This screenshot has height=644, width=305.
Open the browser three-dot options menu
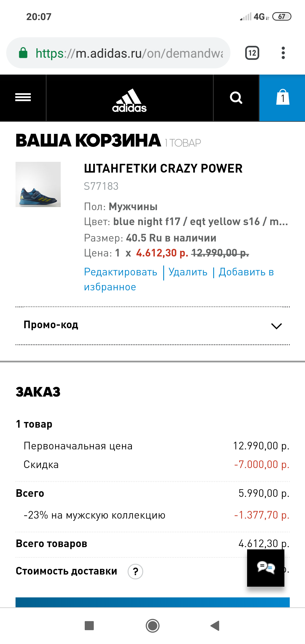[x=284, y=53]
